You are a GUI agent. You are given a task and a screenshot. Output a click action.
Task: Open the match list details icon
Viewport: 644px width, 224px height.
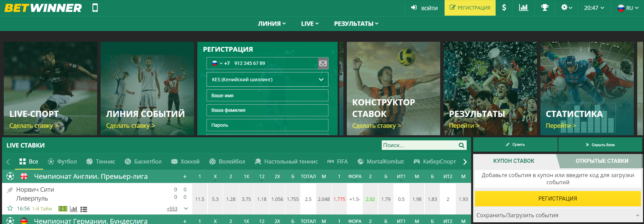[84, 209]
